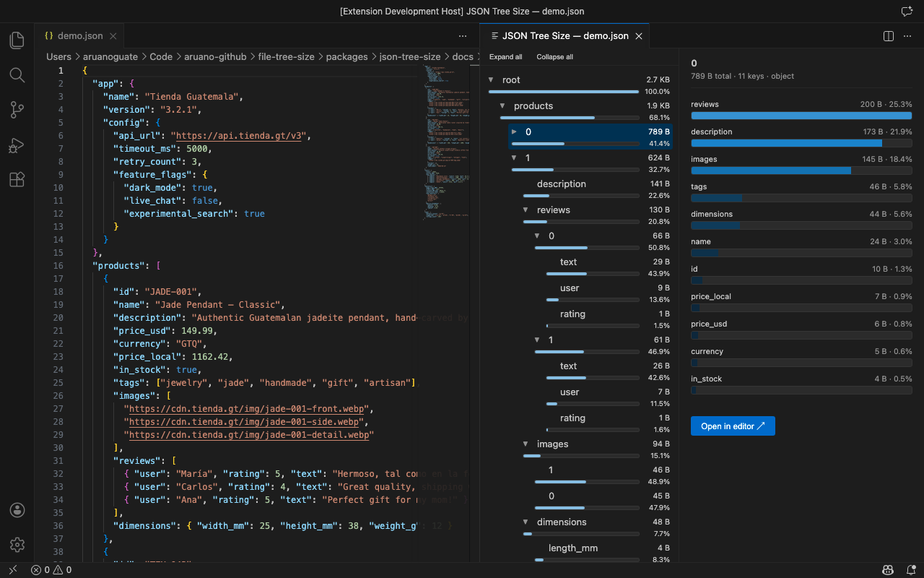Click the Collapse all button
The height and width of the screenshot is (578, 924).
point(554,57)
